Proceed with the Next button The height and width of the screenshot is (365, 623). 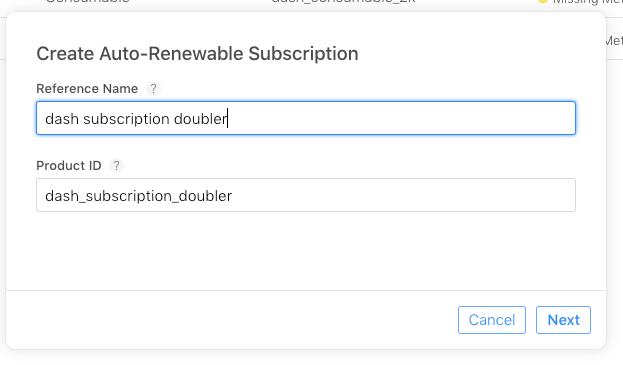tap(563, 320)
